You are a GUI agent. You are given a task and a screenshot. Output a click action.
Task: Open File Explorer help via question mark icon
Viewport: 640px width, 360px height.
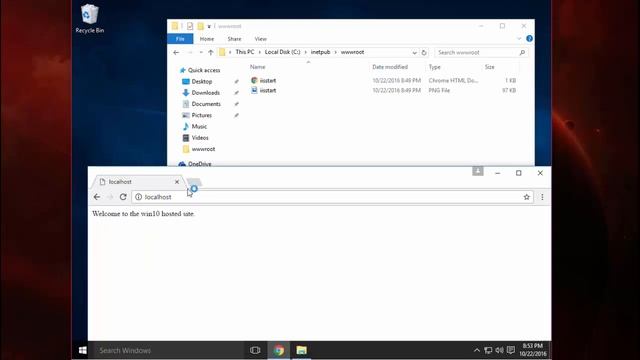pyautogui.click(x=529, y=39)
